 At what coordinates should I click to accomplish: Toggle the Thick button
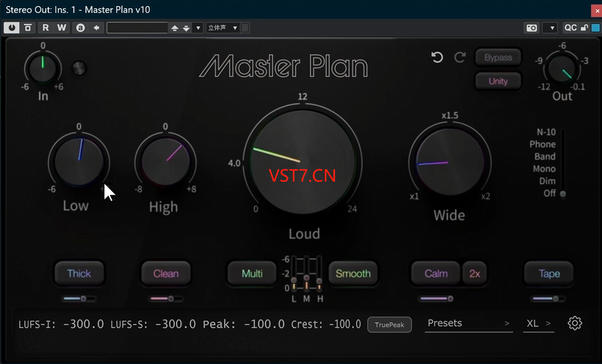pos(79,273)
